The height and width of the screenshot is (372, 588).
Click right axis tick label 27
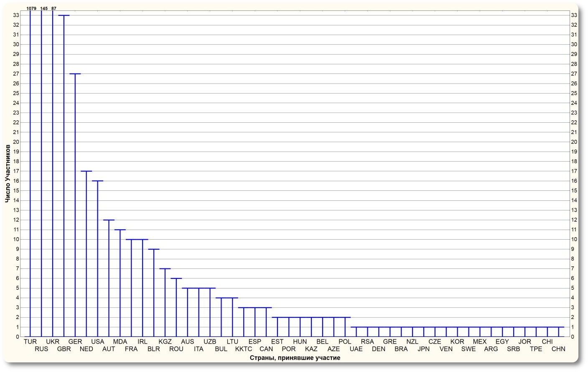pyautogui.click(x=574, y=74)
